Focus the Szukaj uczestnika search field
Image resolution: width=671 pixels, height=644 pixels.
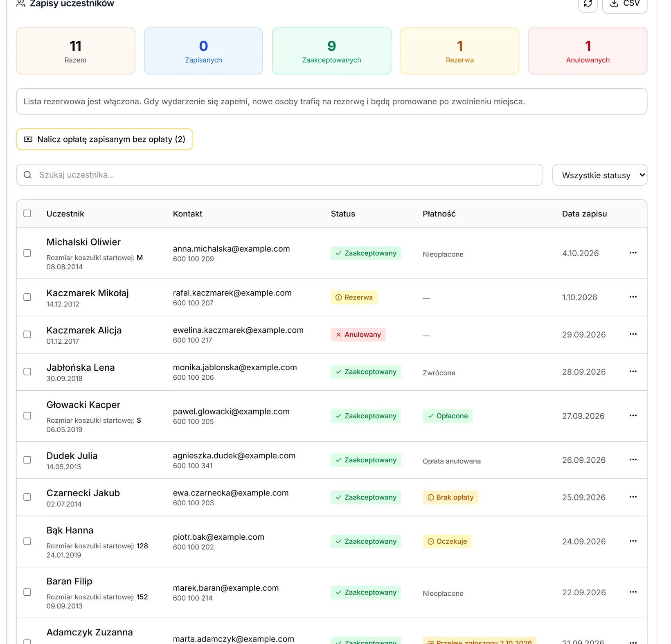[279, 175]
